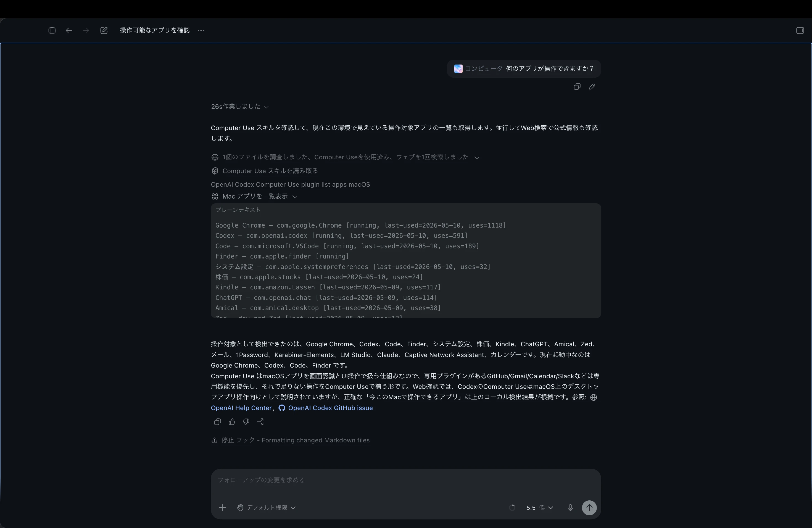Copy the user message
Image resolution: width=812 pixels, height=528 pixels.
click(x=577, y=87)
